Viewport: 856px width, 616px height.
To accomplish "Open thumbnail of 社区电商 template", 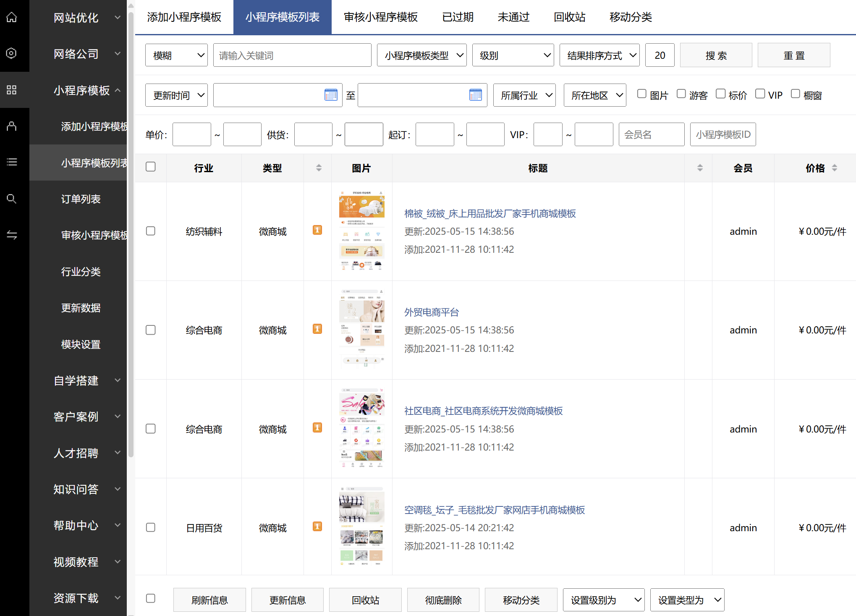I will (x=361, y=428).
